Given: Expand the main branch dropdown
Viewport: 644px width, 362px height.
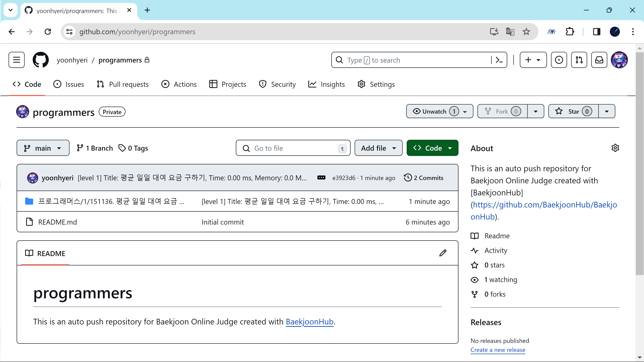Looking at the screenshot, I should click(x=43, y=148).
